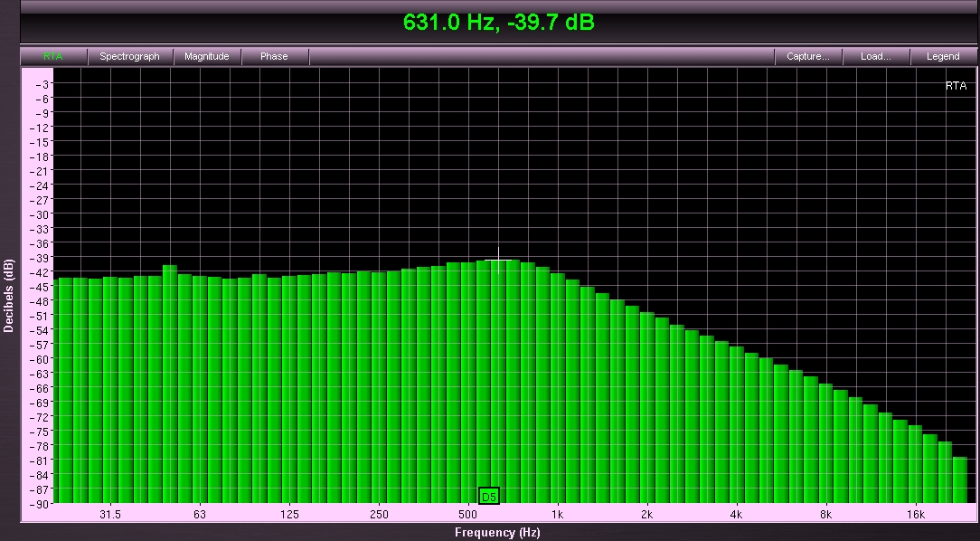Switch to the Phase tab

[x=274, y=56]
